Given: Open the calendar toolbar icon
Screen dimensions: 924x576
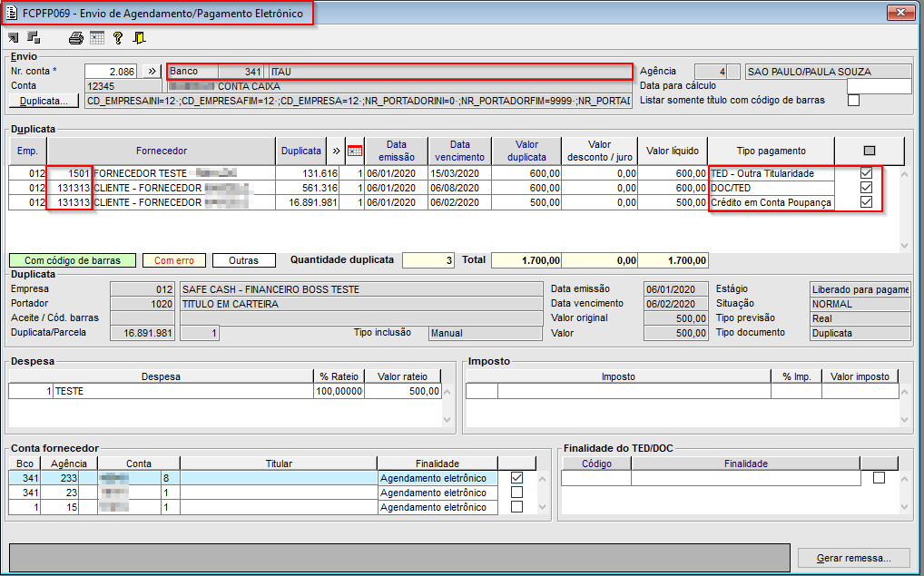Looking at the screenshot, I should coord(97,38).
